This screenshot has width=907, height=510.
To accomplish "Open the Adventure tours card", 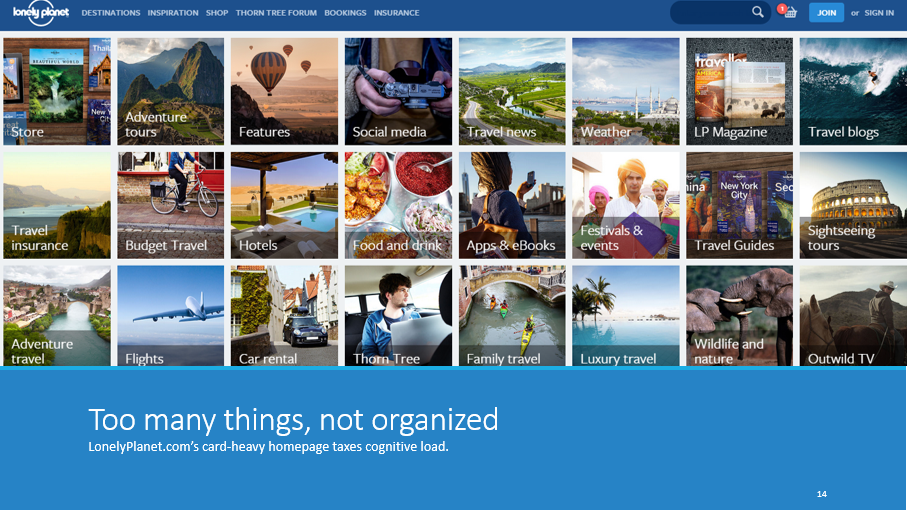I will point(170,92).
